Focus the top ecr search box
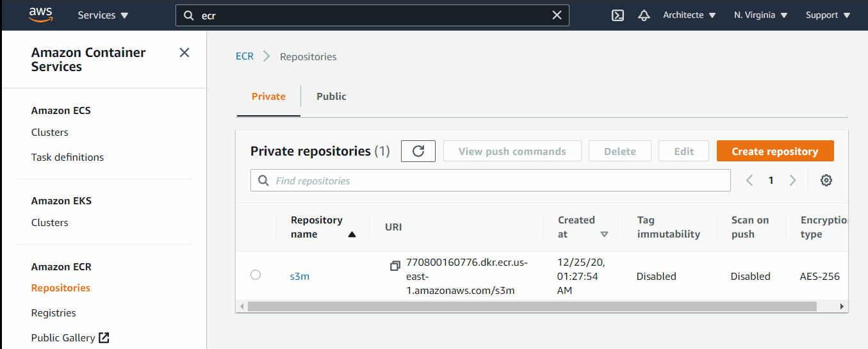Viewport: 868px width, 349px height. (x=372, y=15)
